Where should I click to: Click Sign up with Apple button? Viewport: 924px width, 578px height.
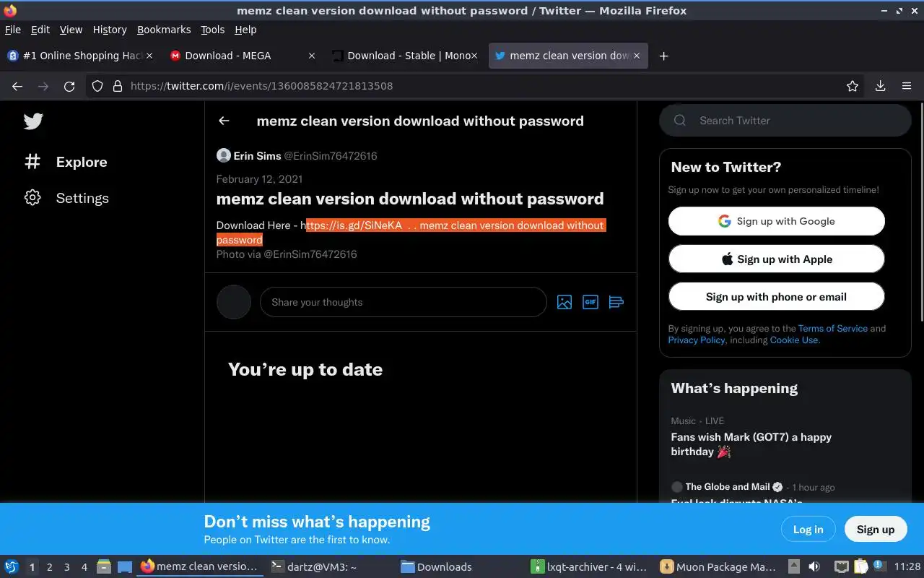776,259
